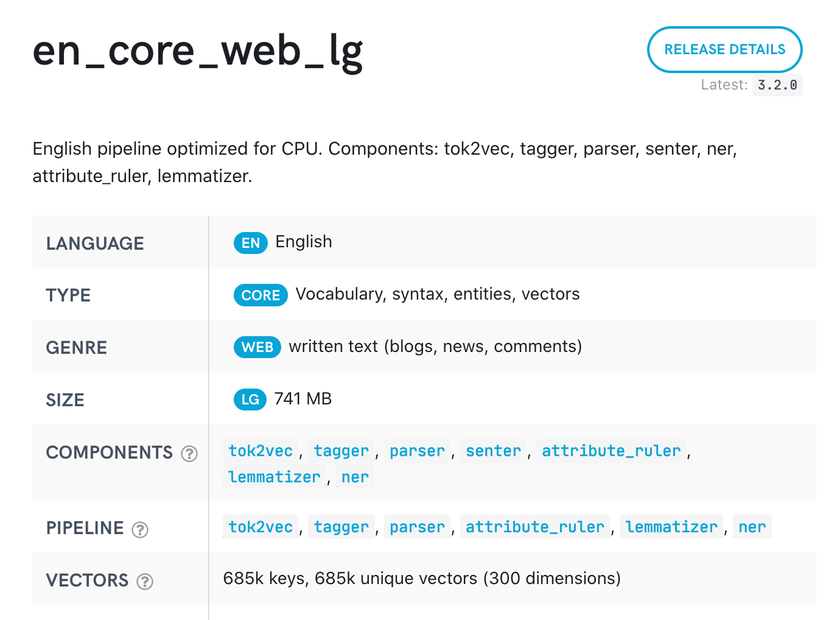Open tagger link in Components row
This screenshot has height=620, width=840.
(x=341, y=451)
